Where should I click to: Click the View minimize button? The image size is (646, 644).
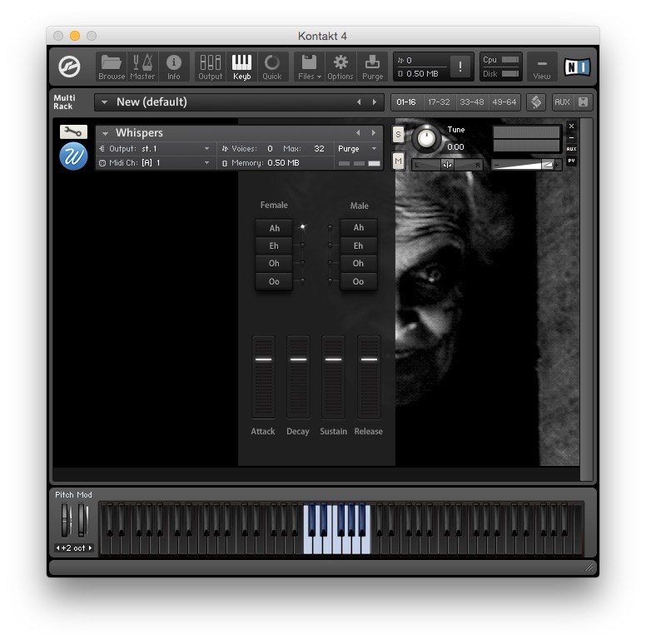542,67
